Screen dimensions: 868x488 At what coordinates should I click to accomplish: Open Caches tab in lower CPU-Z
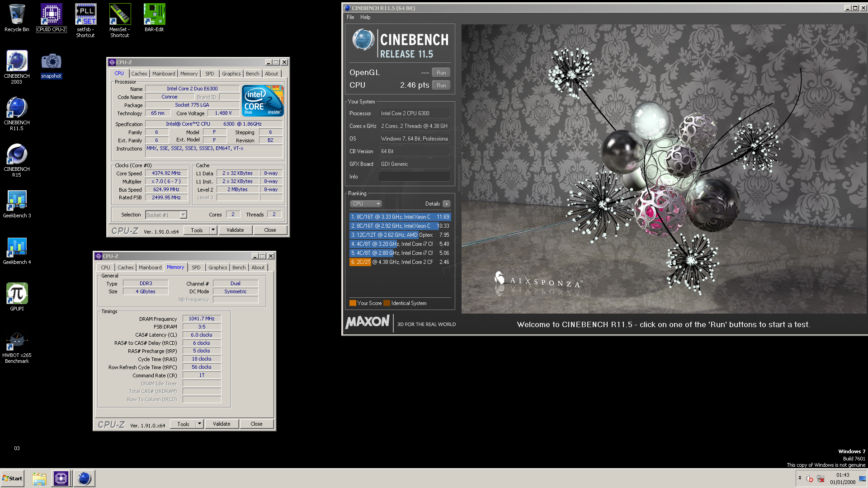click(x=125, y=267)
